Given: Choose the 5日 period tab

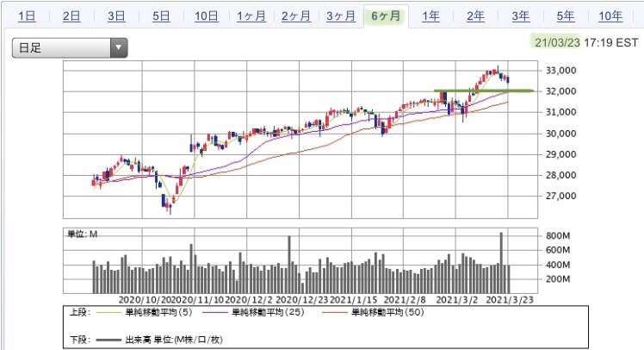Looking at the screenshot, I should (161, 16).
